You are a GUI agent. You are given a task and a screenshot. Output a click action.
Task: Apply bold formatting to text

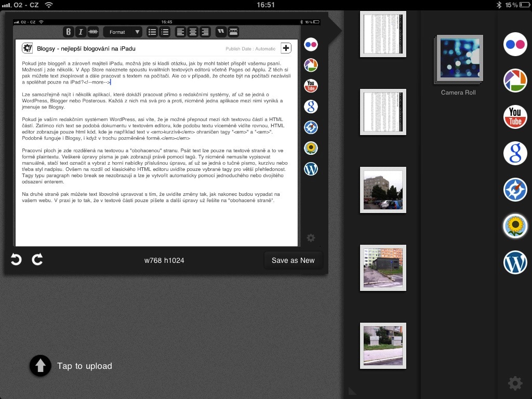[x=69, y=32]
